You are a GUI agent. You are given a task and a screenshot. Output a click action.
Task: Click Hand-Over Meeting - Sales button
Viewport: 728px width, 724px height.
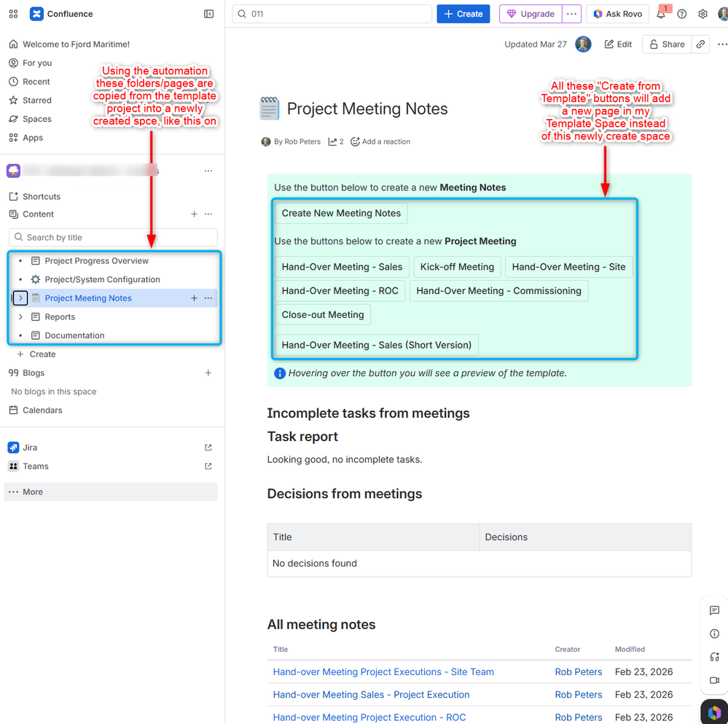[342, 267]
